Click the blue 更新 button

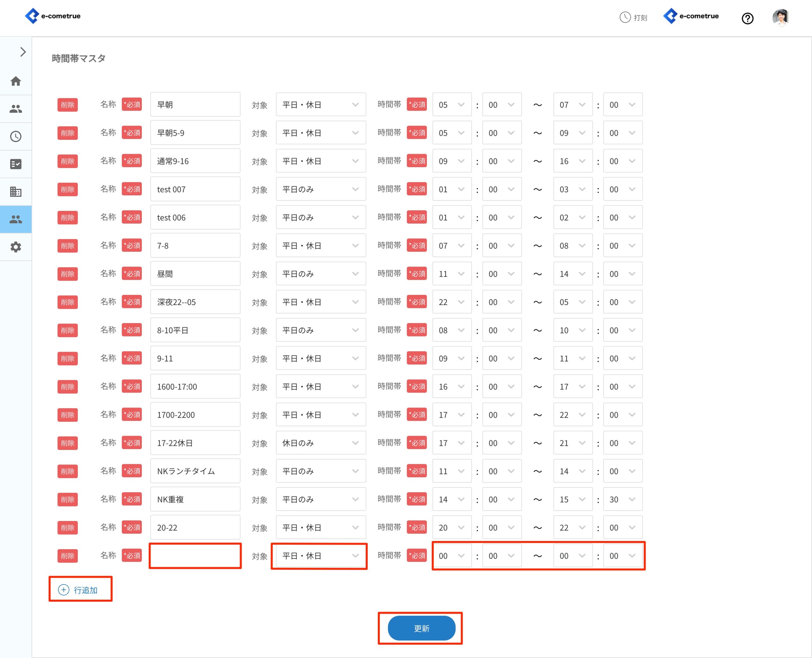(x=421, y=629)
